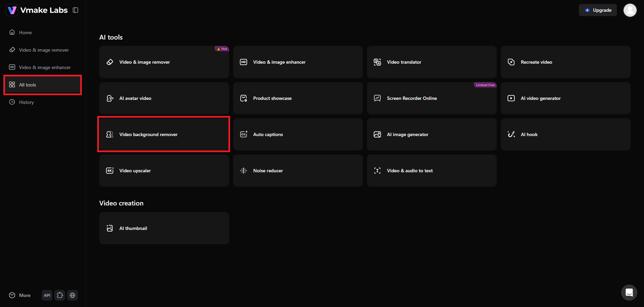
Task: Open the AI image generator tool card
Action: [432, 134]
